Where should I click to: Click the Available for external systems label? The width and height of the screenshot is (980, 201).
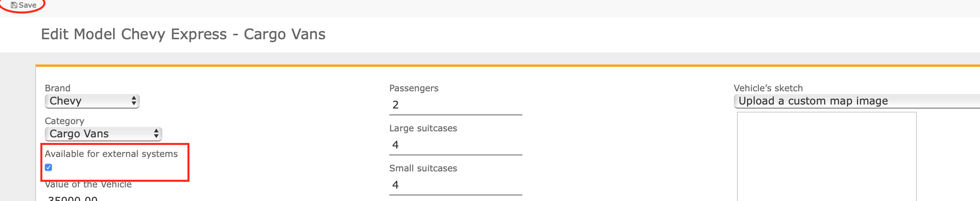[111, 154]
